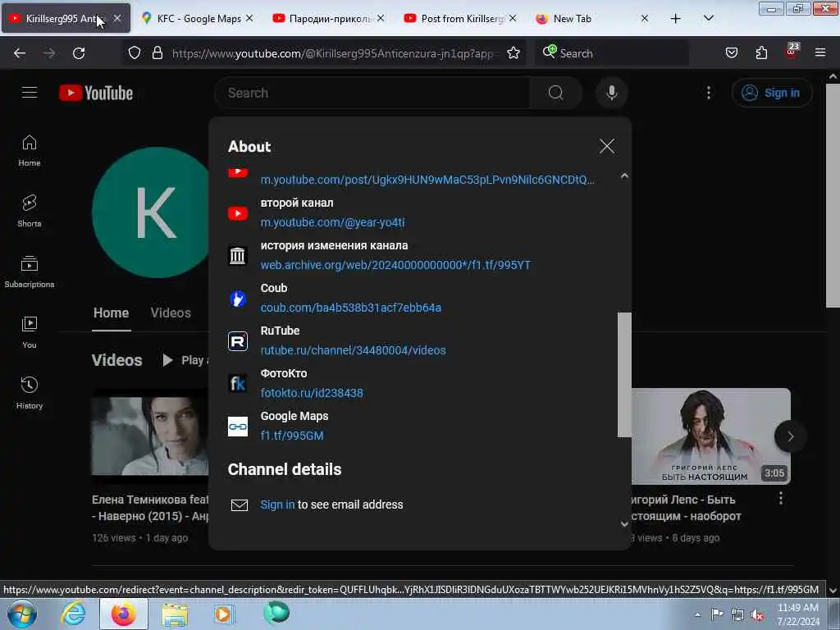Bookmark this page with the star
Viewport: 840px width, 630px height.
(x=514, y=53)
